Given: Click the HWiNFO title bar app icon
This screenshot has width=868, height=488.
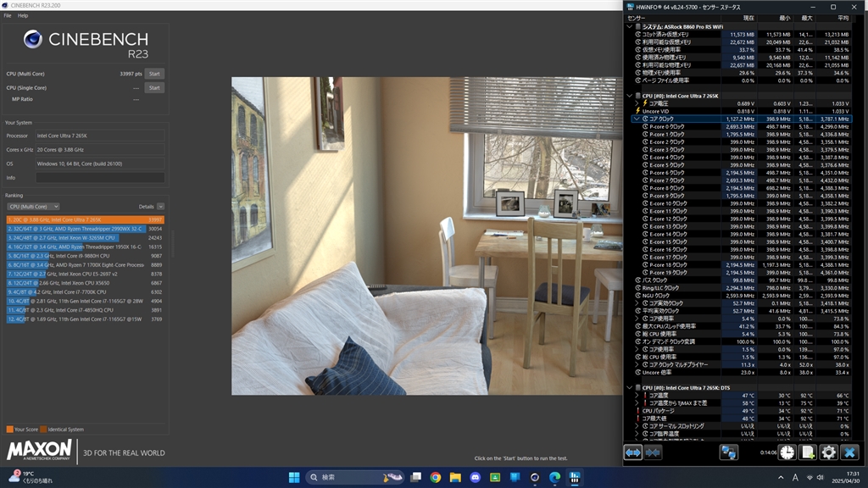Looking at the screenshot, I should click(x=631, y=7).
